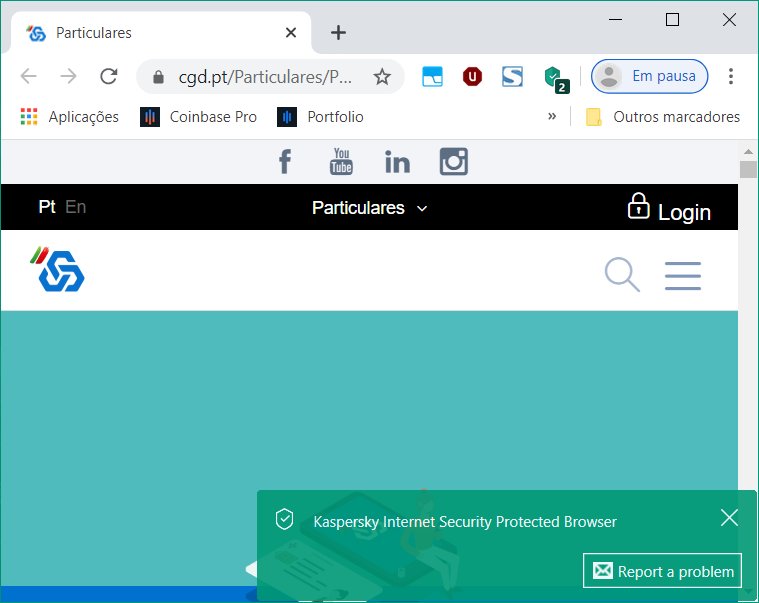
Task: Minimize the Chrome window
Action: pyautogui.click(x=615, y=20)
